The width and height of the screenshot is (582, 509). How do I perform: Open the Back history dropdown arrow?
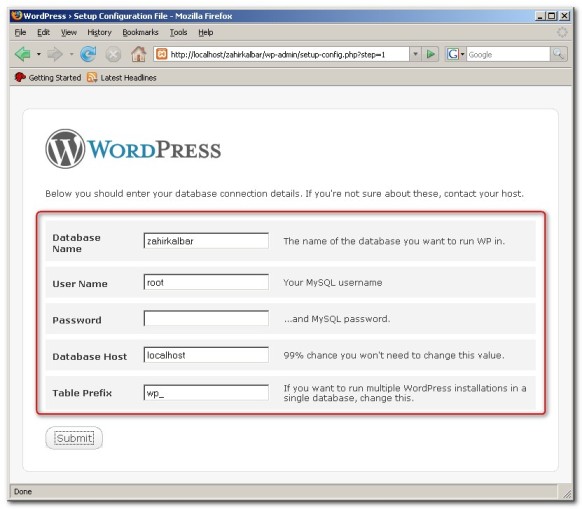(39, 54)
